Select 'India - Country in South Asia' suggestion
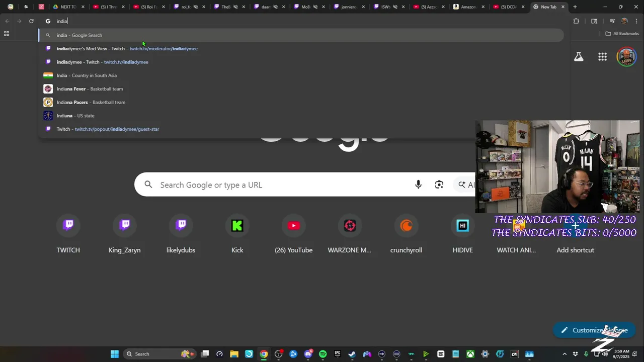The image size is (644, 362). (301, 75)
